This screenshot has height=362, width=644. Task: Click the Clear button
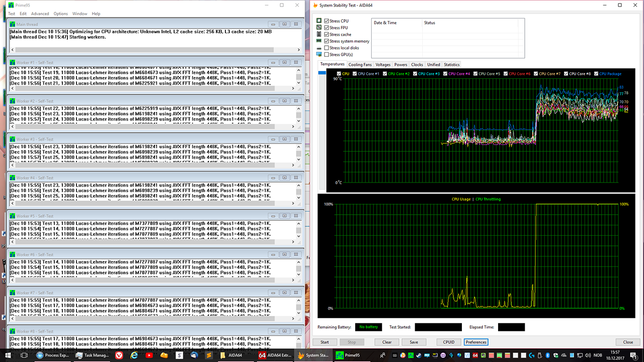click(387, 342)
